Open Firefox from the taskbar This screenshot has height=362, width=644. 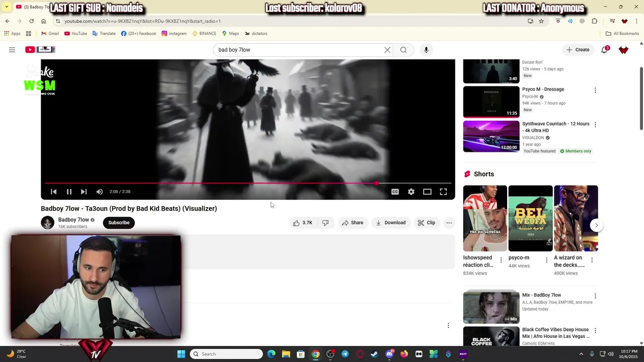tap(404, 354)
